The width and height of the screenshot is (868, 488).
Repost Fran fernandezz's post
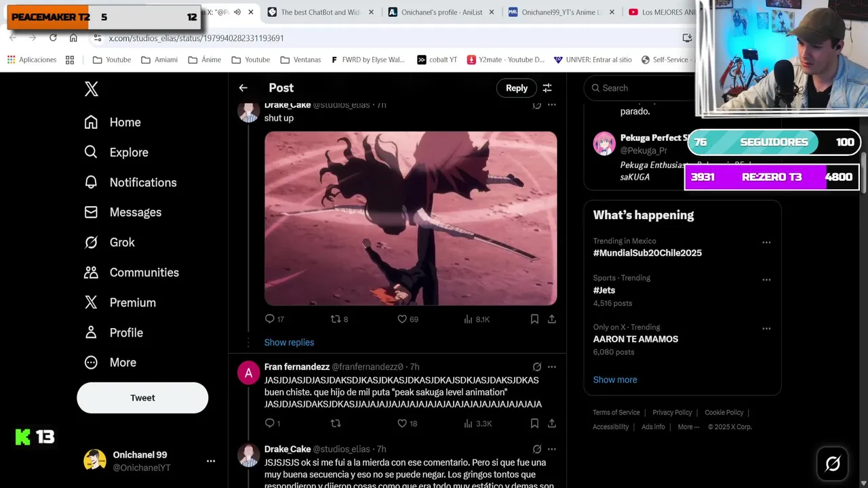click(x=335, y=423)
